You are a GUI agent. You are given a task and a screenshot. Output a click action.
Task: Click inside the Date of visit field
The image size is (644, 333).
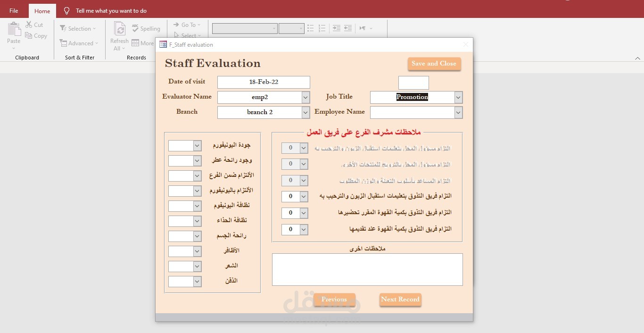pyautogui.click(x=263, y=82)
